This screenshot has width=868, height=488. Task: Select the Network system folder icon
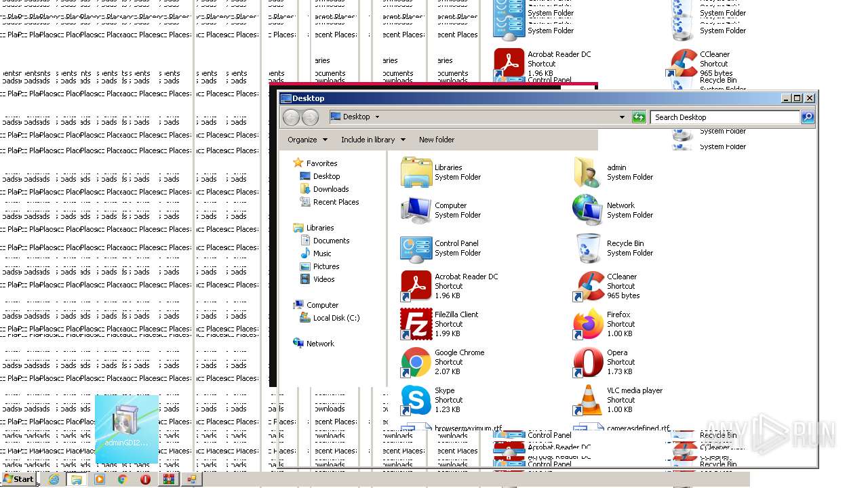pyautogui.click(x=588, y=210)
